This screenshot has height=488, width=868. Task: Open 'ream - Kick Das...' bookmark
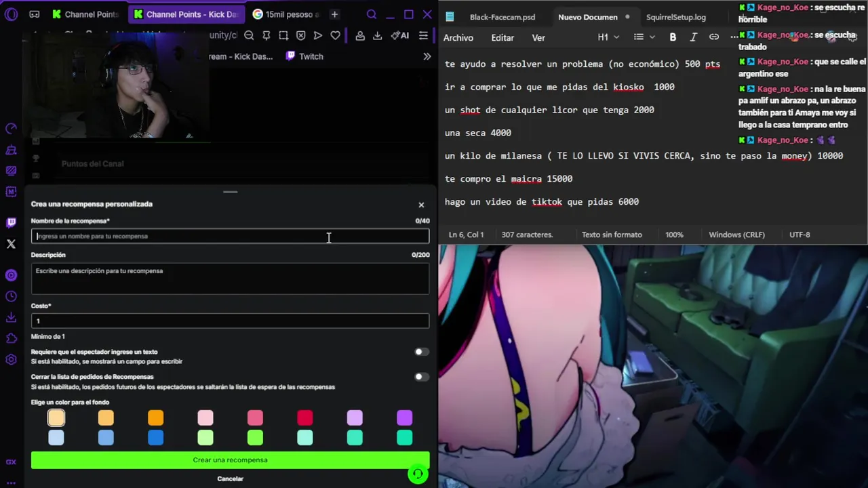(x=240, y=56)
